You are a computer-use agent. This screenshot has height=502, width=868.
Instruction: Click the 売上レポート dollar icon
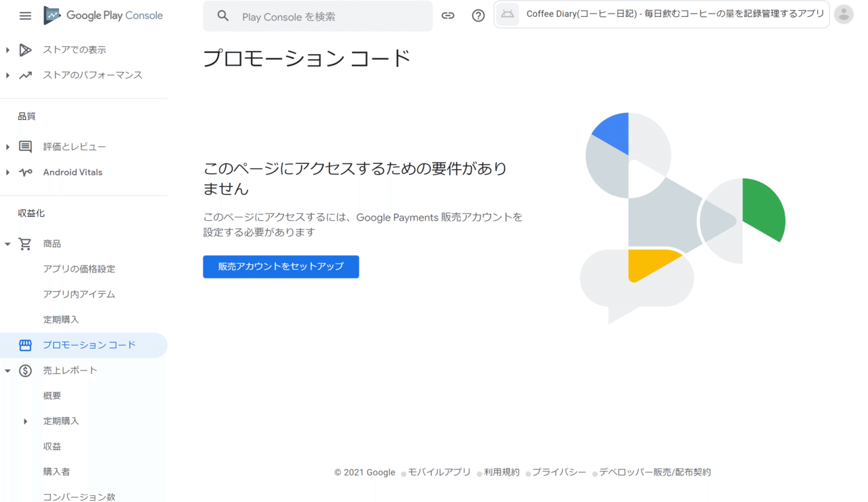pyautogui.click(x=25, y=370)
